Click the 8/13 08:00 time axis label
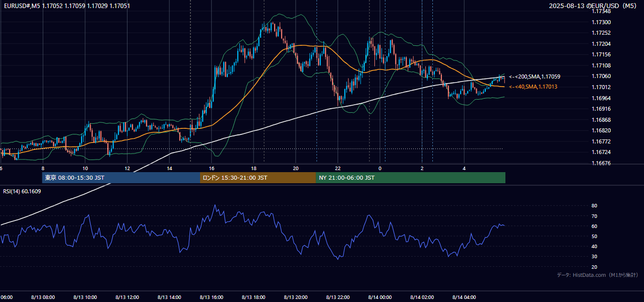The image size is (644, 302). [43, 297]
